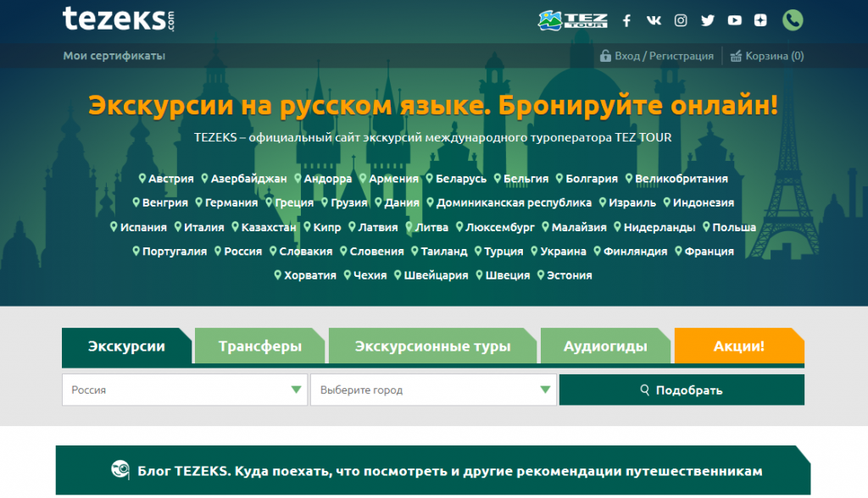Click the green phone call icon
868x498 pixels.
coord(793,20)
